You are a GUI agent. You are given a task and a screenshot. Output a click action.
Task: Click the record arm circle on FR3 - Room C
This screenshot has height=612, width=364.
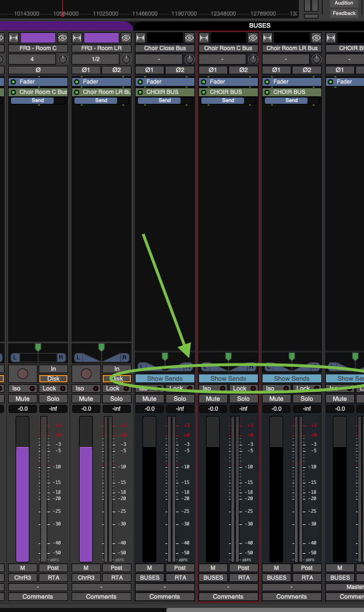click(23, 373)
